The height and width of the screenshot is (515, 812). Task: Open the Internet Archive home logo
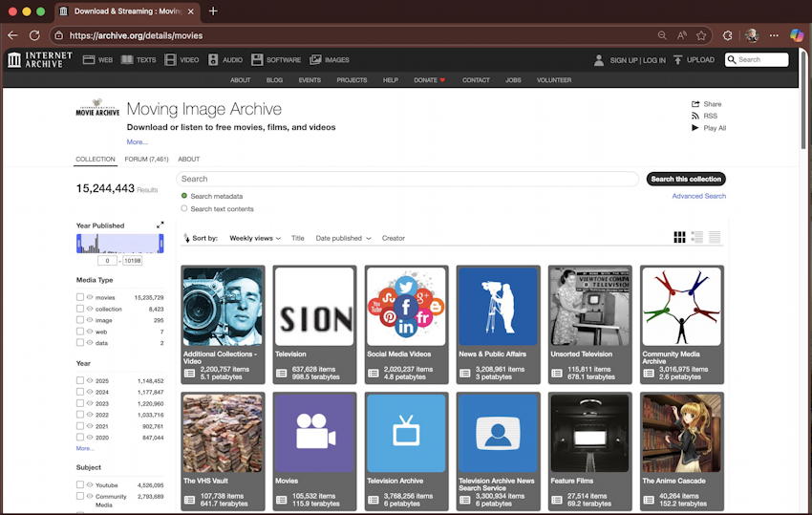(x=40, y=59)
